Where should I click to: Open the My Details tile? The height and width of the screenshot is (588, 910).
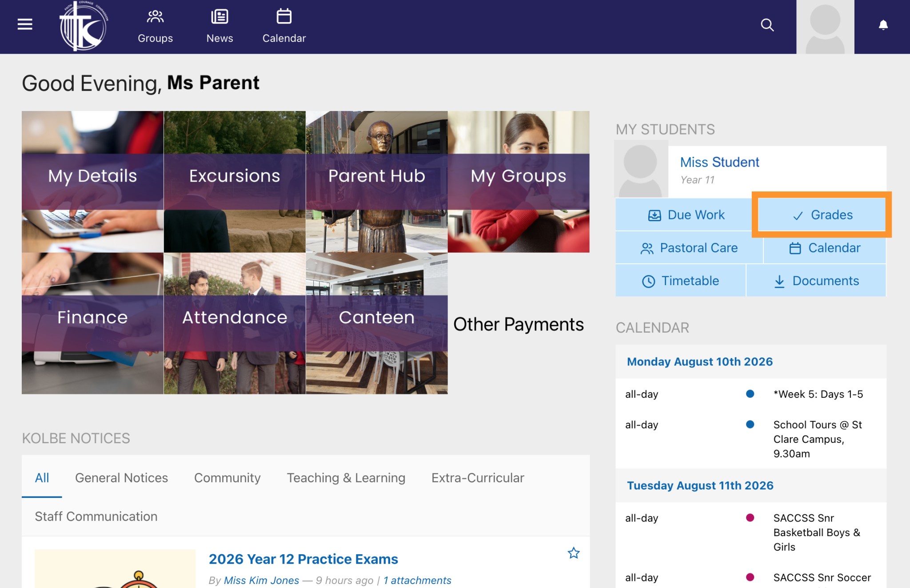coord(92,182)
